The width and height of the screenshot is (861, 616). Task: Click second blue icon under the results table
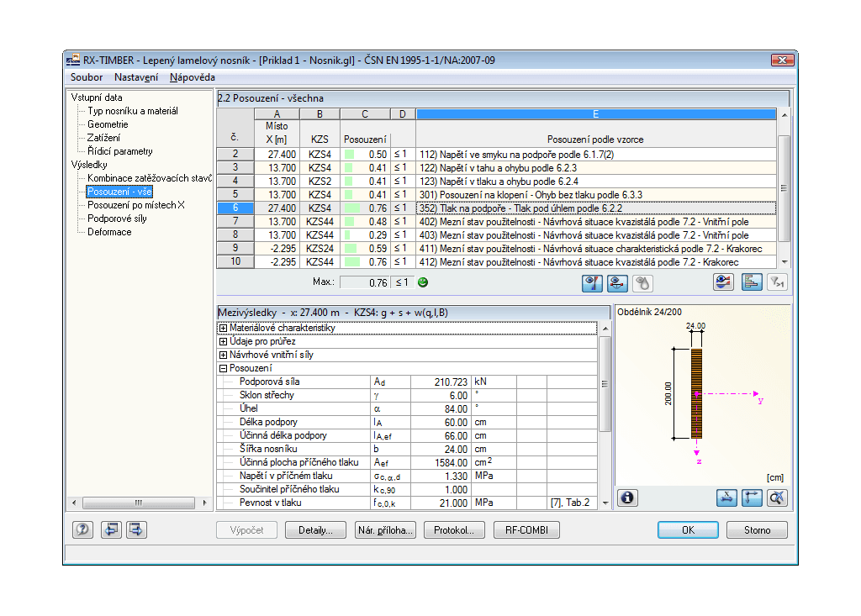(617, 282)
